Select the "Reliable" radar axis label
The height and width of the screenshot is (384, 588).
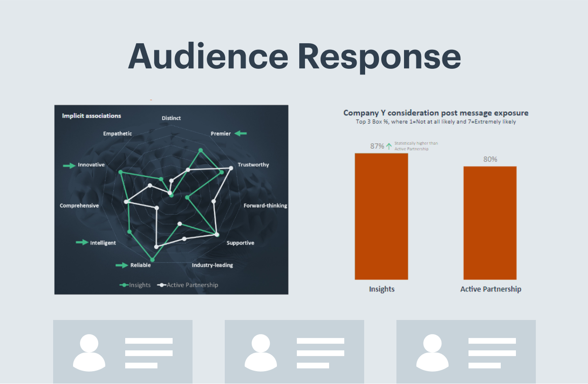[x=141, y=265]
